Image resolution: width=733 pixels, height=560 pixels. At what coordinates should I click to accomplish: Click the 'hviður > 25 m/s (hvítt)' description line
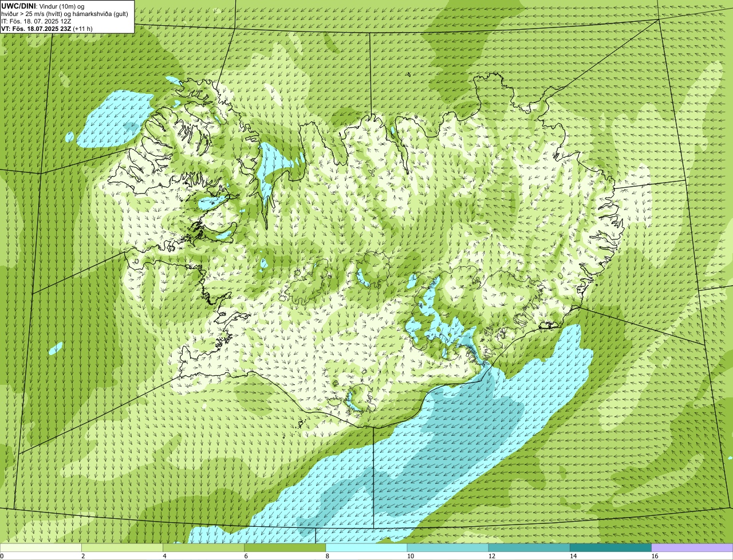[65, 13]
